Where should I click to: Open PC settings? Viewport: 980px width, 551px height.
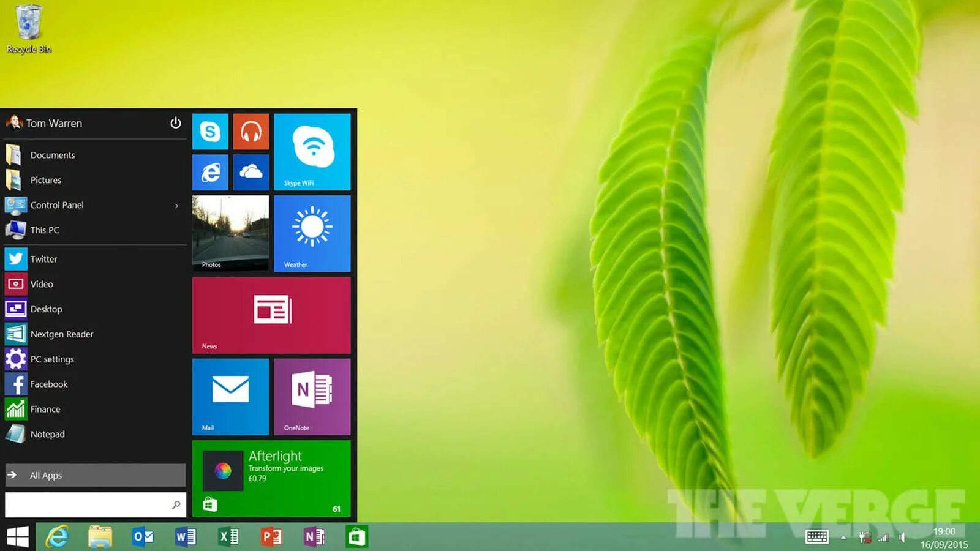pos(95,359)
